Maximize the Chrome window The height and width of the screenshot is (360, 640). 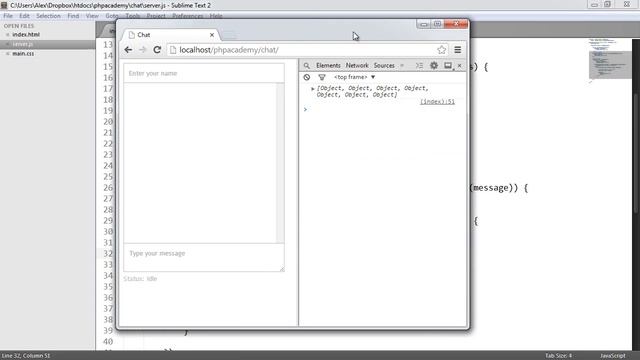pyautogui.click(x=437, y=24)
